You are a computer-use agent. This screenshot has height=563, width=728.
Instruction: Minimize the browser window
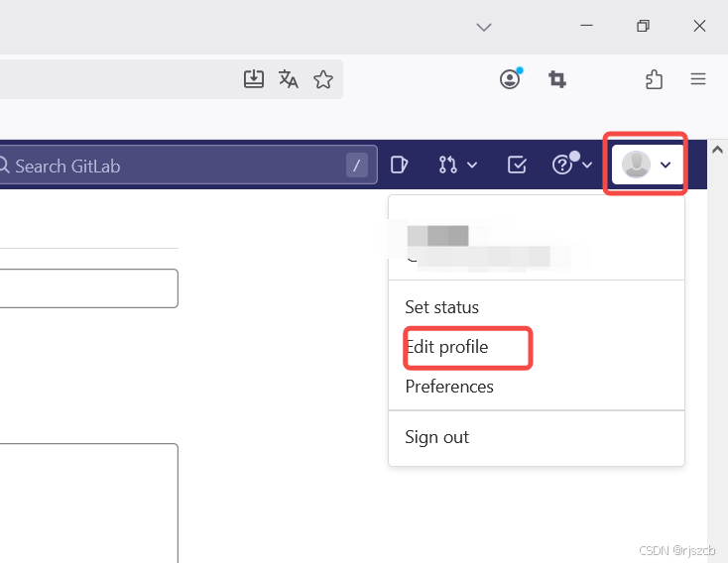pyautogui.click(x=586, y=26)
